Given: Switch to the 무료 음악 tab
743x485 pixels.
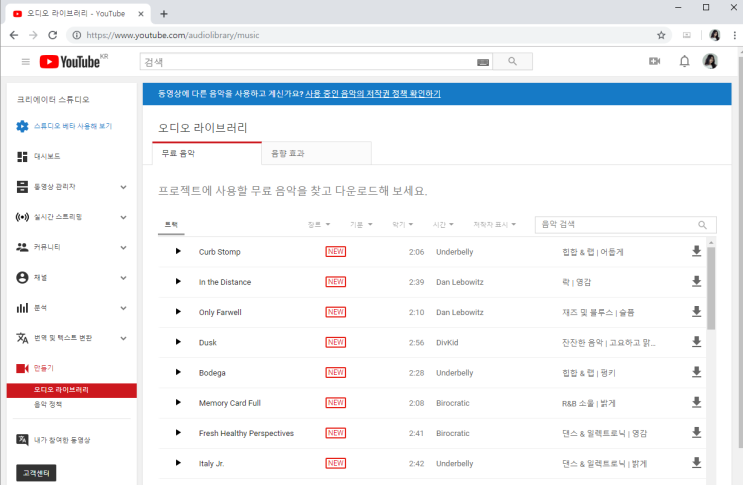Looking at the screenshot, I should point(207,153).
